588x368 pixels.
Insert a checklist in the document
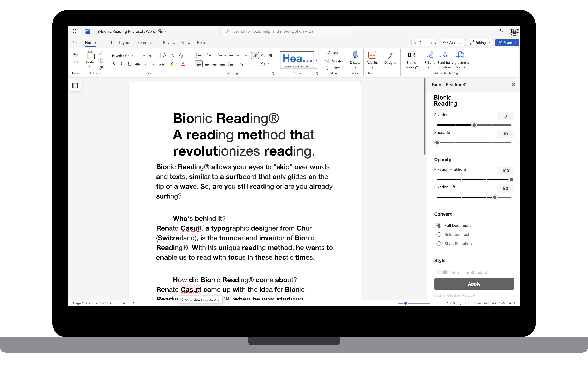pyautogui.click(x=231, y=56)
